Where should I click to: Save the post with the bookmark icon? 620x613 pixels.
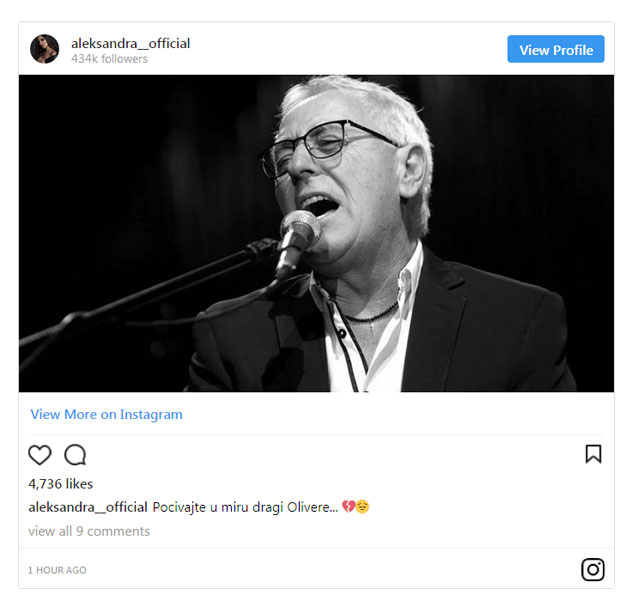click(x=594, y=454)
